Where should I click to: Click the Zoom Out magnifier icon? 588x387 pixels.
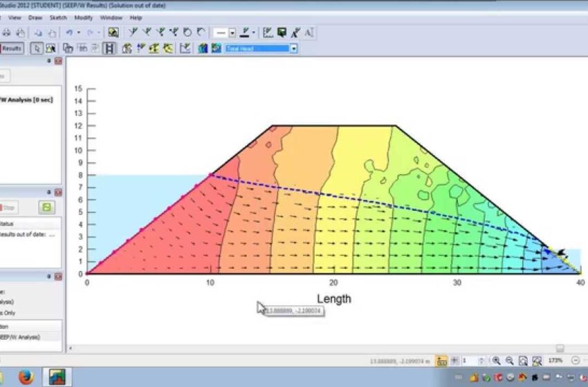(x=509, y=361)
